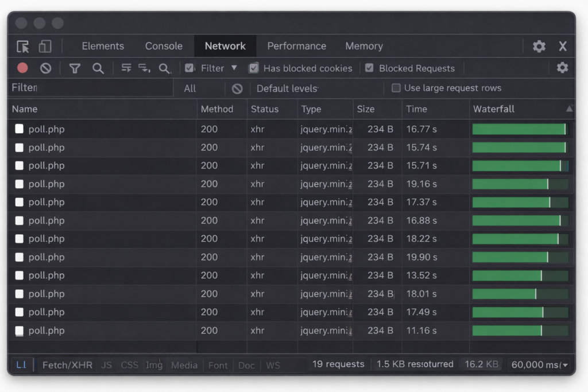Switch to the Performance tab
Screen dimensions: 588x392
click(296, 46)
